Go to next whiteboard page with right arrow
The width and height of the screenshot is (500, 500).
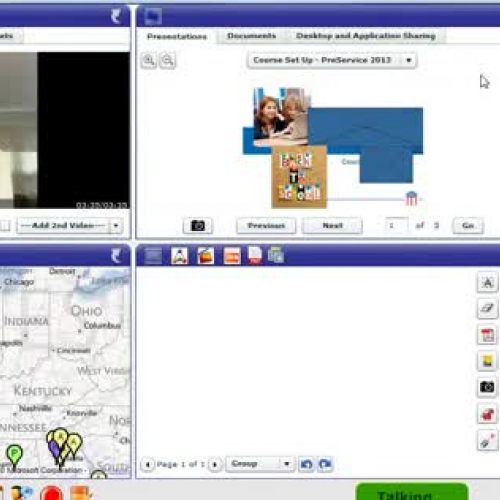215,464
